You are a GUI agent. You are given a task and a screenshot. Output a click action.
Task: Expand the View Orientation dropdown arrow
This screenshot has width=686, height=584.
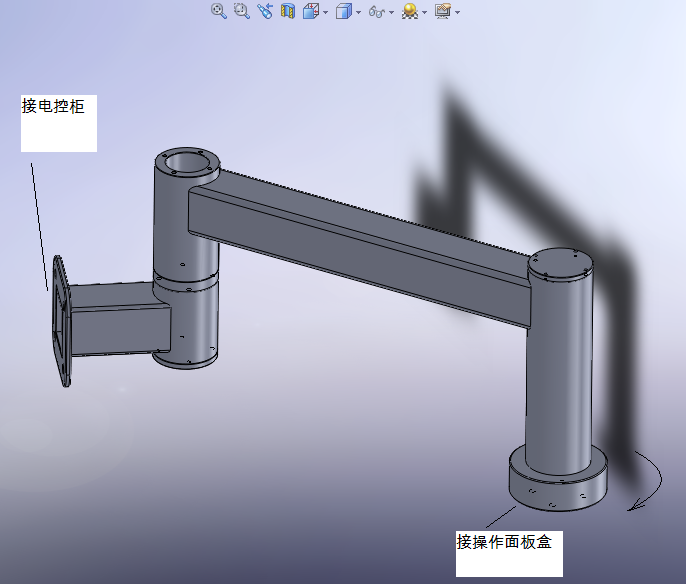tap(326, 13)
